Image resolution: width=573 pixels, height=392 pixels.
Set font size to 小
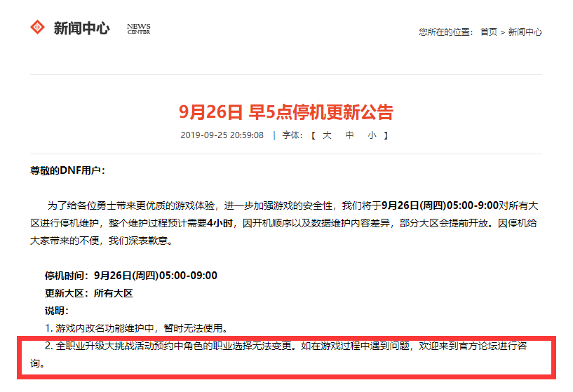[x=372, y=135]
